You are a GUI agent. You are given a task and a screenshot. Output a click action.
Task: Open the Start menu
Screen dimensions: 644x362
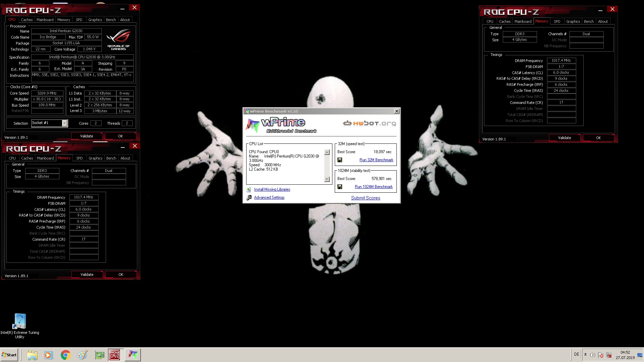click(9, 355)
